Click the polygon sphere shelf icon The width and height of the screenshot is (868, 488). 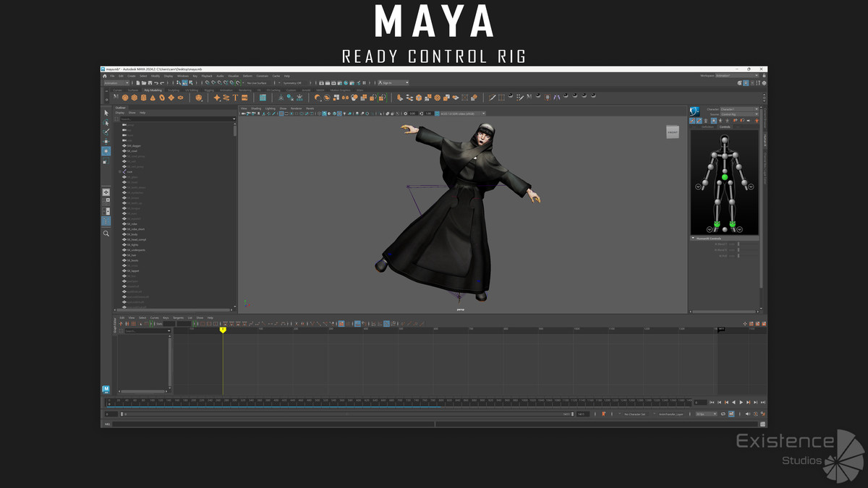tap(125, 98)
